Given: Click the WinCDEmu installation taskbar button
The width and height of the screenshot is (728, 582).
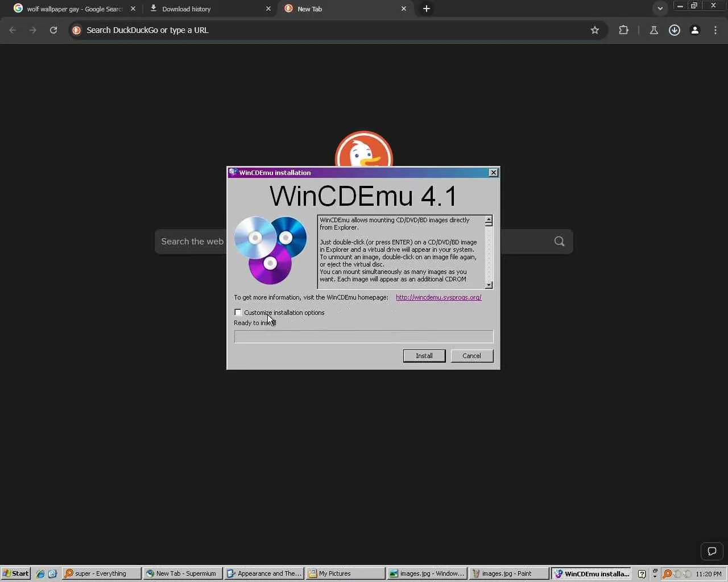Looking at the screenshot, I should [x=591, y=573].
